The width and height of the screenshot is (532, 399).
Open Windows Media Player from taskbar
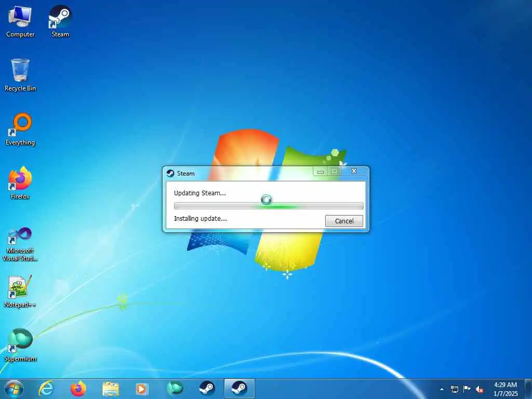142,389
